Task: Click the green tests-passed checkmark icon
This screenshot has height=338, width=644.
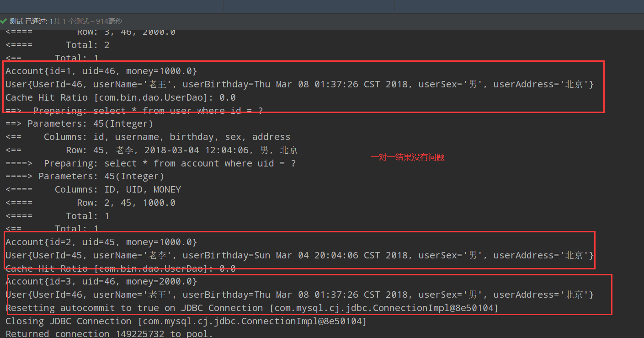Action: (x=4, y=21)
